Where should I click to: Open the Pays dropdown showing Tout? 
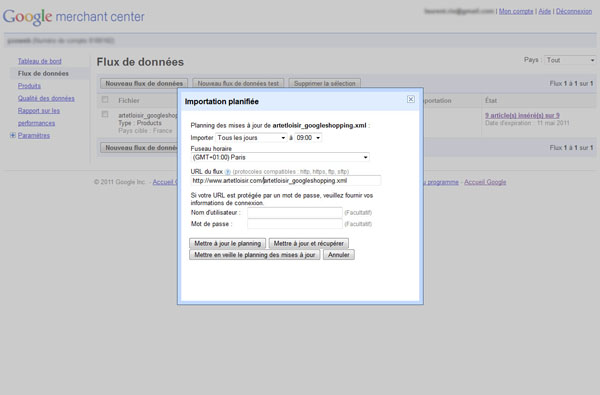(570, 60)
